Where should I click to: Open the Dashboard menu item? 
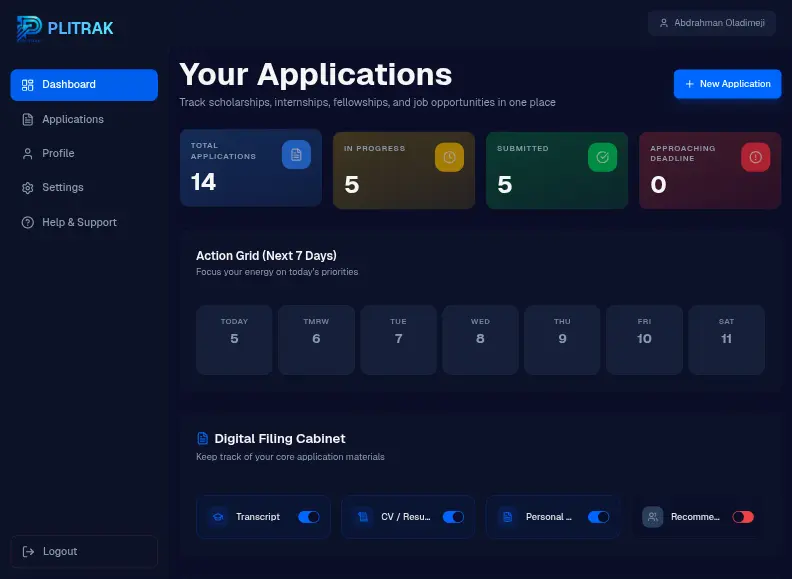click(x=84, y=85)
